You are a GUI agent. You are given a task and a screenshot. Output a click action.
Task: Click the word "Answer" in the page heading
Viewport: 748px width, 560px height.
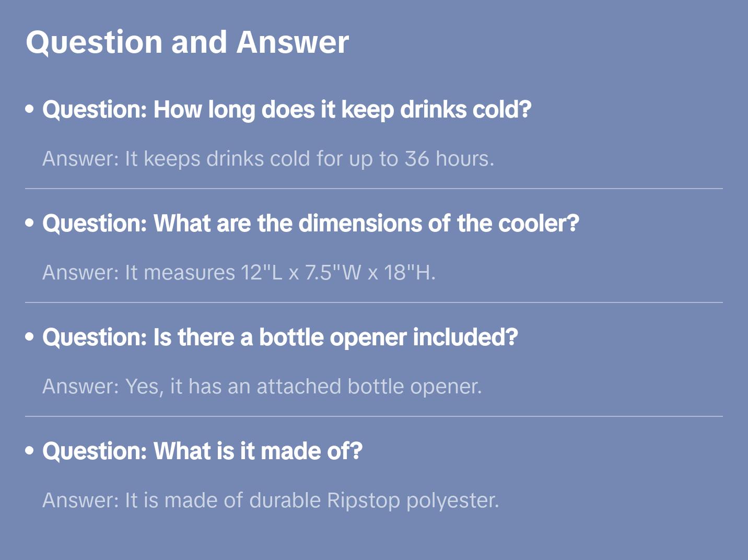(293, 42)
